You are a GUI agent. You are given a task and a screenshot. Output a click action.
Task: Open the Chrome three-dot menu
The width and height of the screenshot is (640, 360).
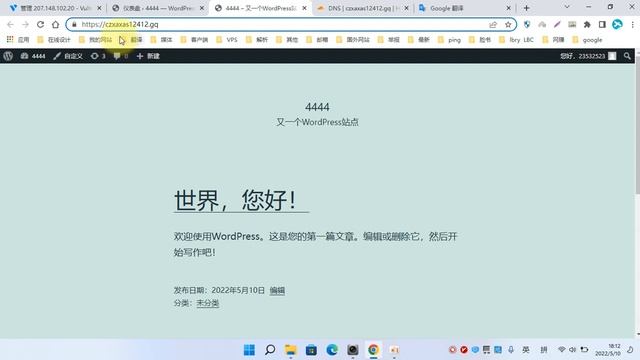coord(632,24)
